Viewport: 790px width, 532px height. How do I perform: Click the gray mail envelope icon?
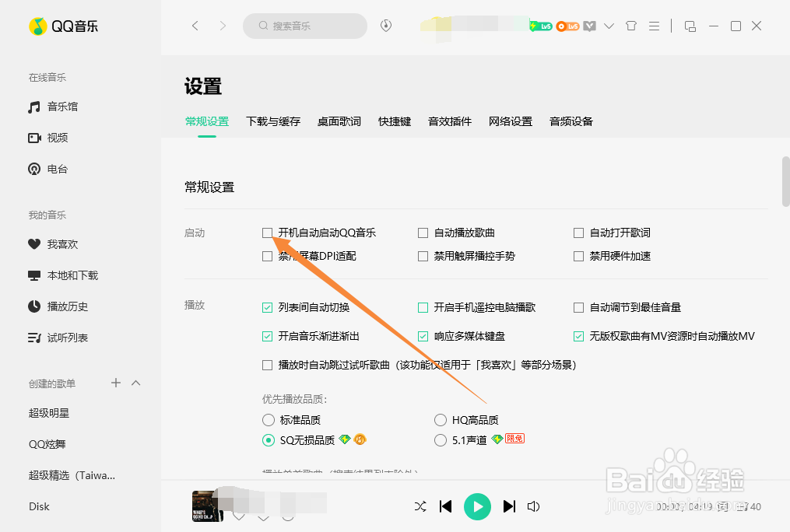click(589, 26)
